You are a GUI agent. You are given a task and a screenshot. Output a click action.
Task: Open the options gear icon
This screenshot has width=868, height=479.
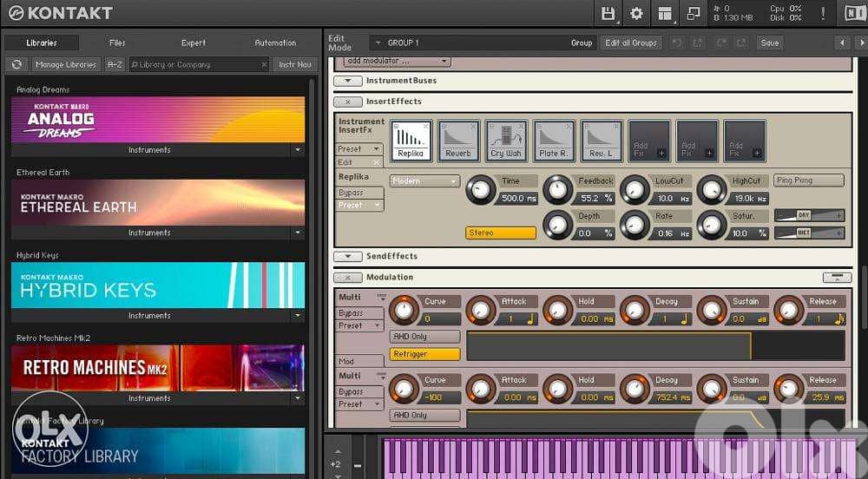click(x=636, y=13)
